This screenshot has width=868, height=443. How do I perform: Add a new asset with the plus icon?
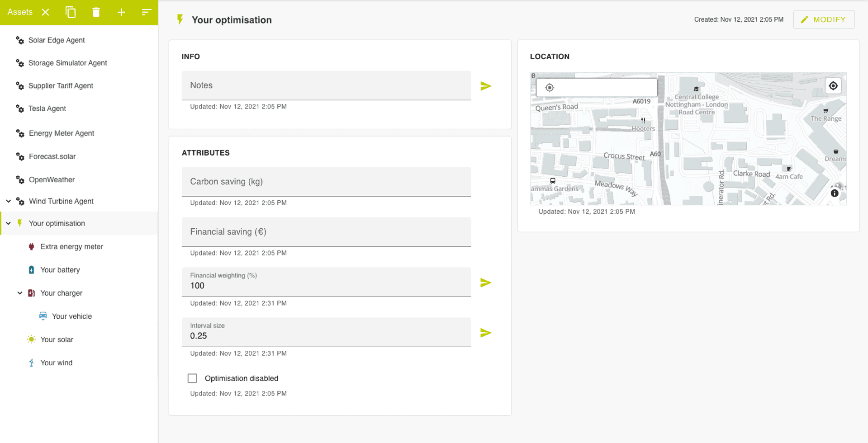tap(121, 12)
